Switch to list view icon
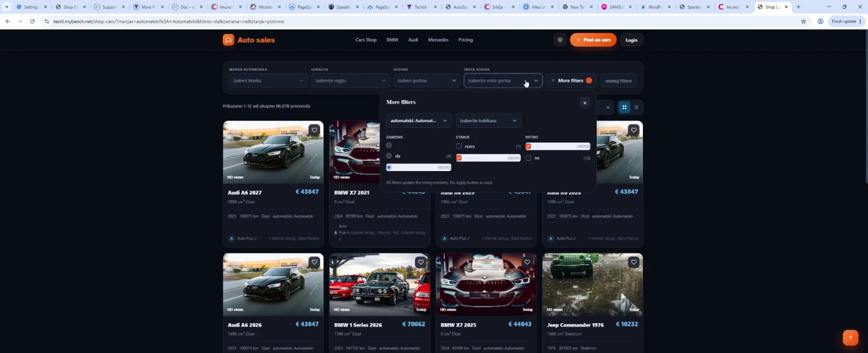 pos(636,107)
